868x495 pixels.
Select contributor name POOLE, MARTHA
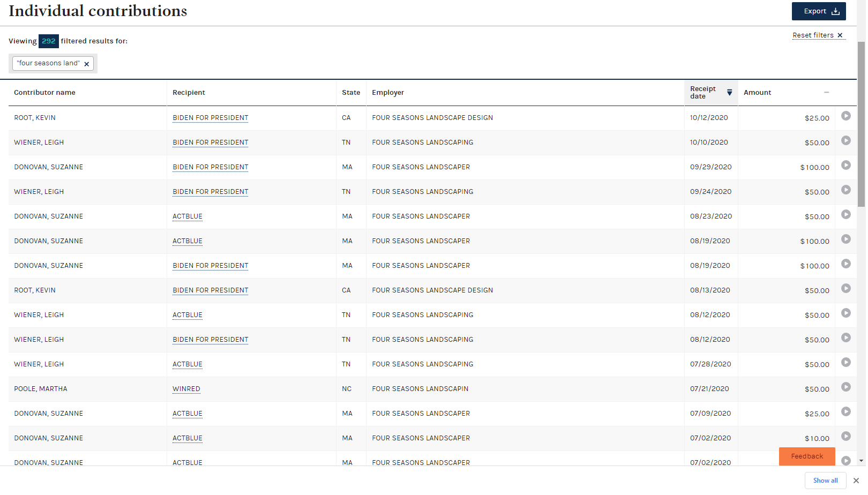[x=41, y=389]
